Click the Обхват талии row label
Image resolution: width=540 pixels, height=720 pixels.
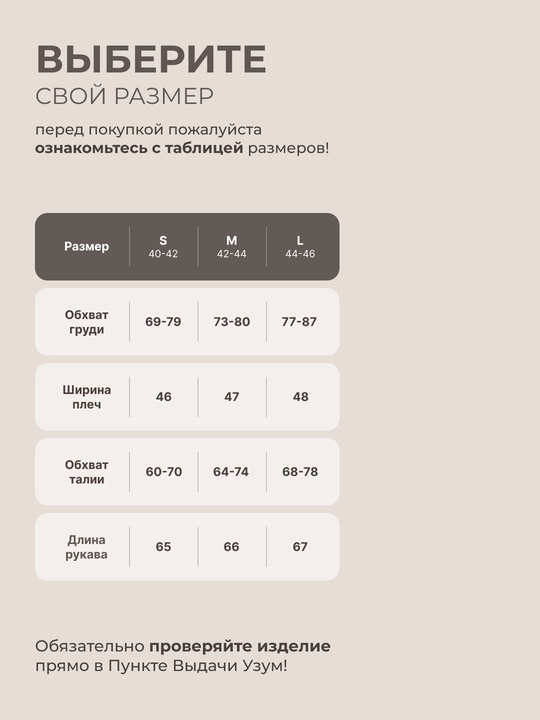tap(86, 472)
